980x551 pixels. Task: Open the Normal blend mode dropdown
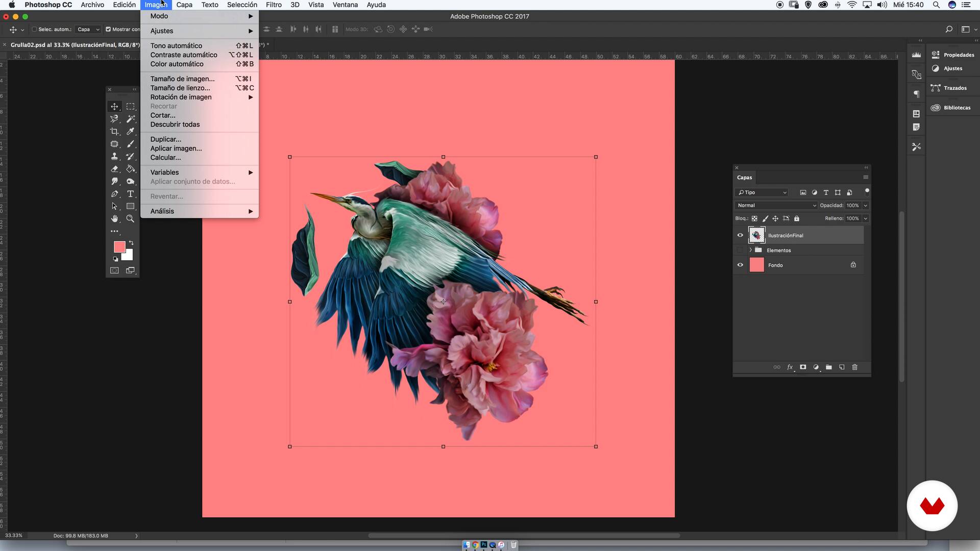tap(776, 206)
